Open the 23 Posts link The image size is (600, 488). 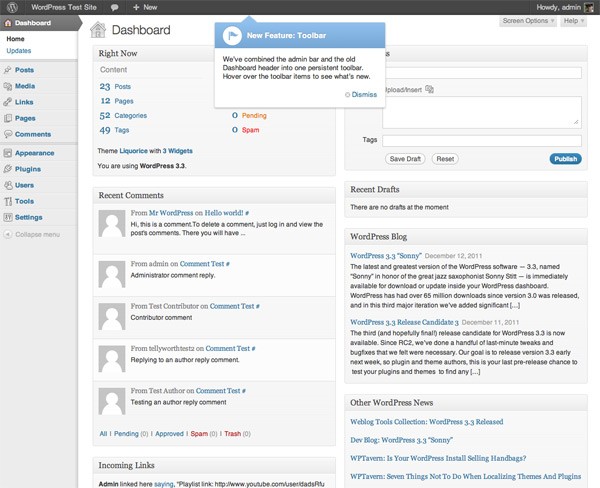pos(115,87)
